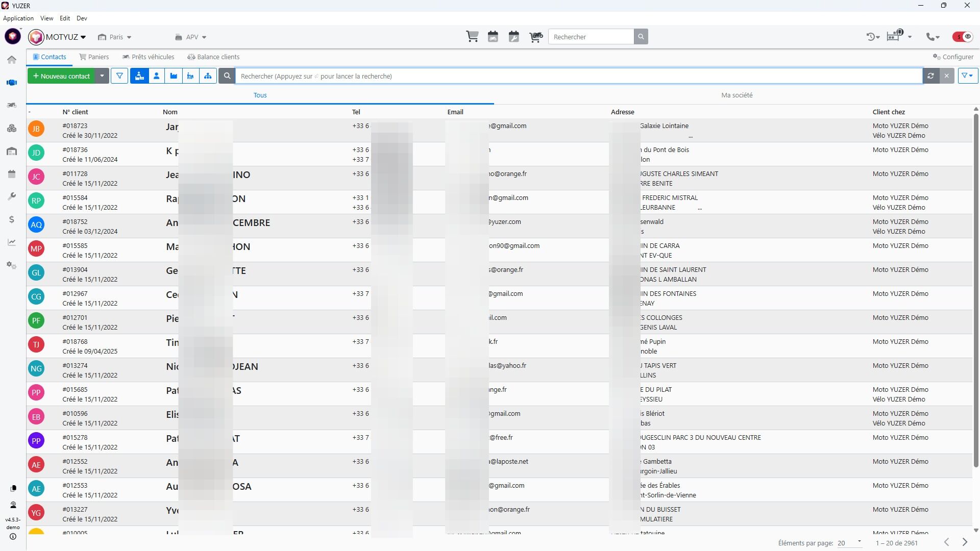Click the Configurer link

(953, 57)
